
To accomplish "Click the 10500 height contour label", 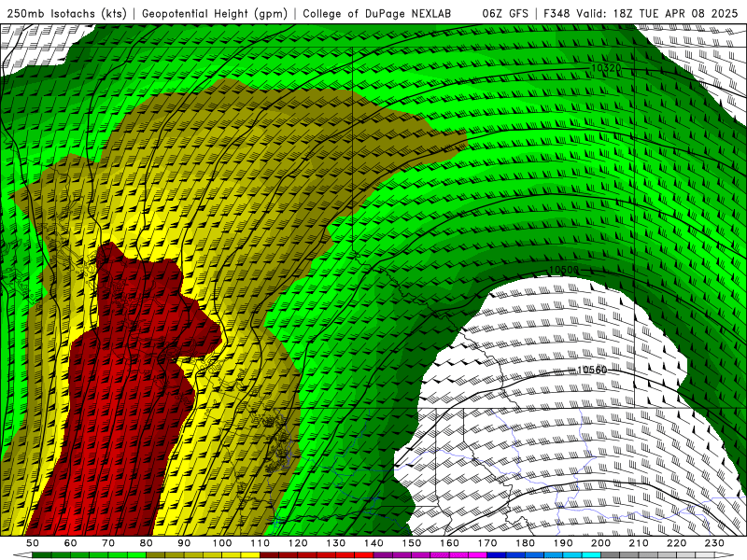I will pos(564,270).
